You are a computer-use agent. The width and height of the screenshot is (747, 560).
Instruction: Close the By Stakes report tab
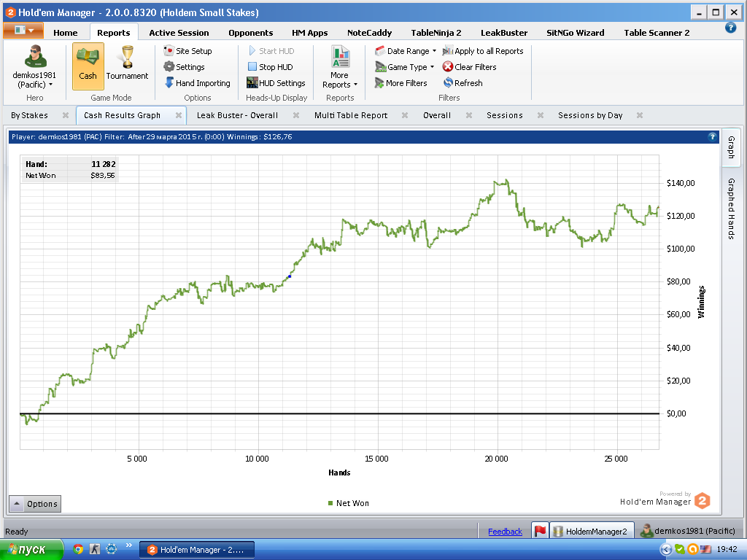[x=66, y=115]
